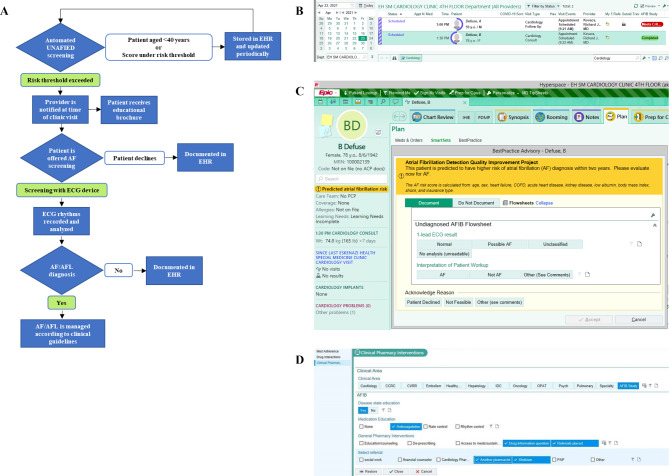Image resolution: width=669 pixels, height=476 pixels.
Task: Click the binoculars icon below schedule
Action: coord(394,58)
